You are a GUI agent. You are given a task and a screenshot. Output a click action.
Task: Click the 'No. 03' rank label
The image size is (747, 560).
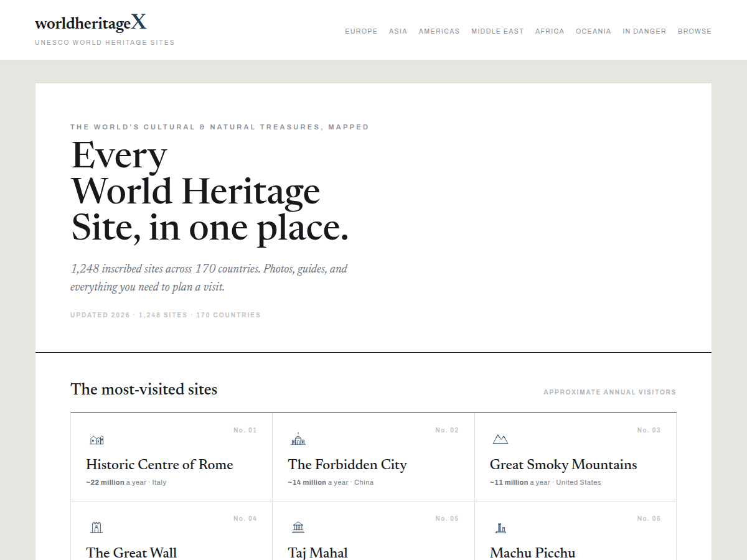point(649,430)
